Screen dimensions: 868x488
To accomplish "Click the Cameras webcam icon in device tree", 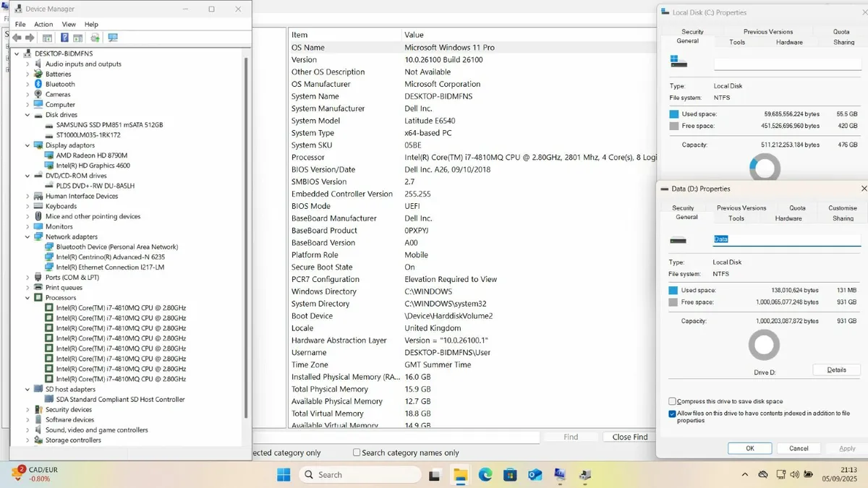I will tap(38, 94).
